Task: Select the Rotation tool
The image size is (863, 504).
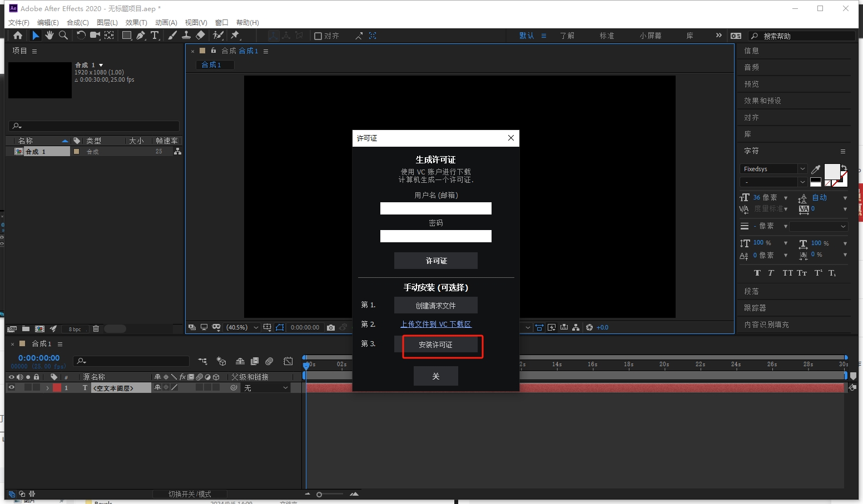Action: 81,36
